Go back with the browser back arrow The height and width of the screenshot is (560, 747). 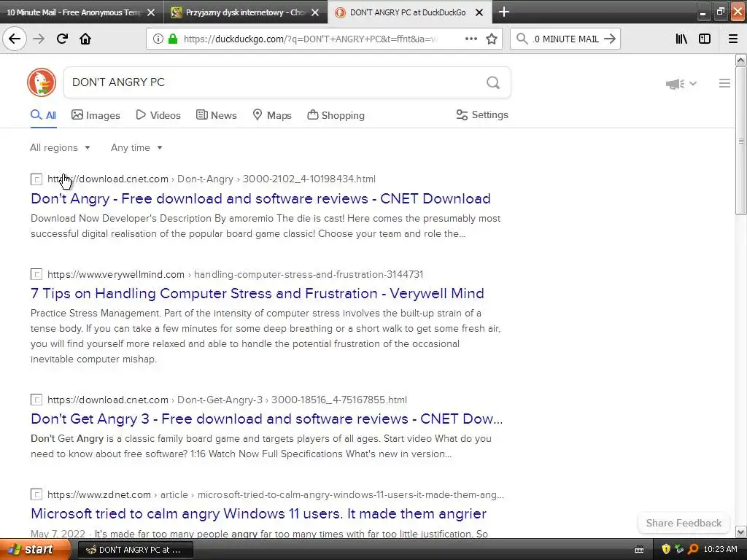15,39
